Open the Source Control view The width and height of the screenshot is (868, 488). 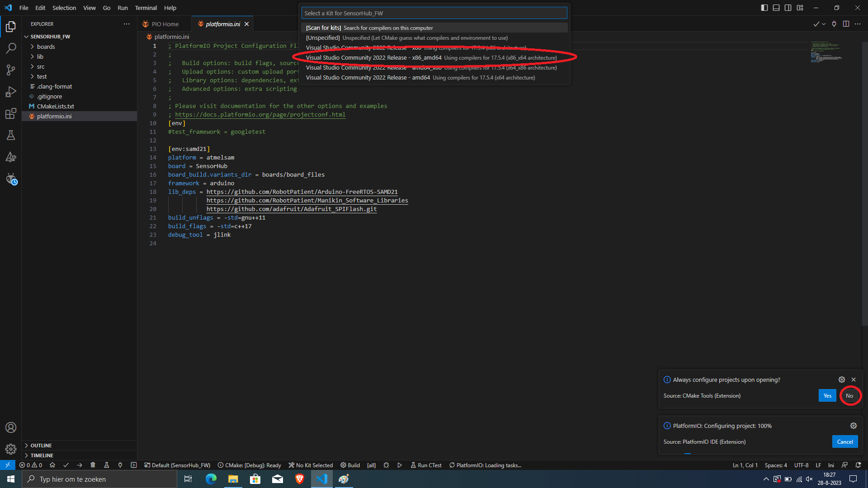(x=11, y=70)
